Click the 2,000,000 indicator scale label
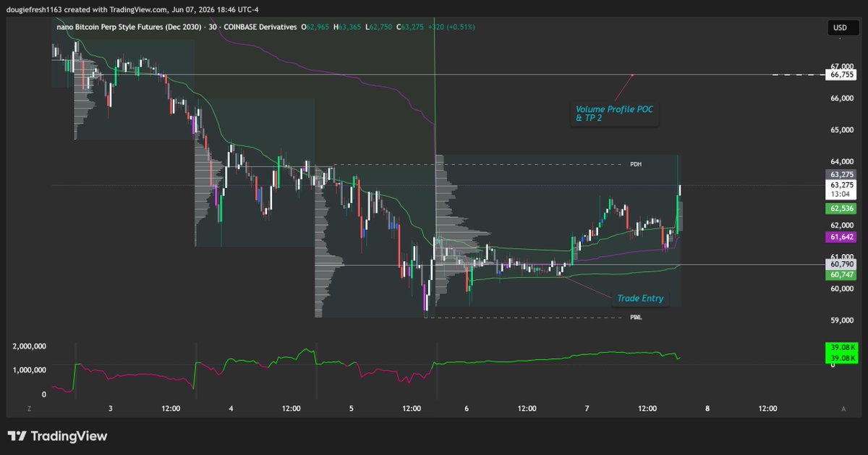The width and height of the screenshot is (868, 455). 30,346
